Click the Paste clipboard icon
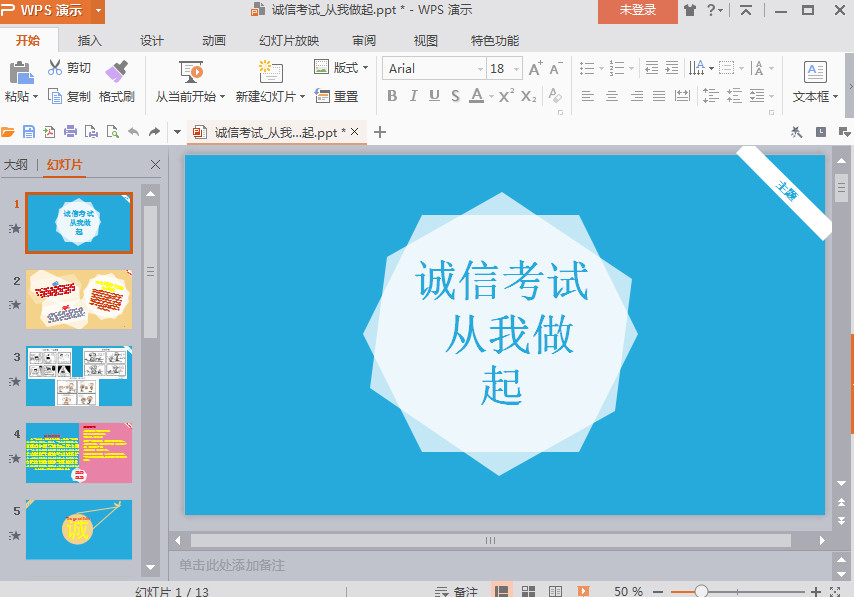Screen dimensions: 854x597 21,72
